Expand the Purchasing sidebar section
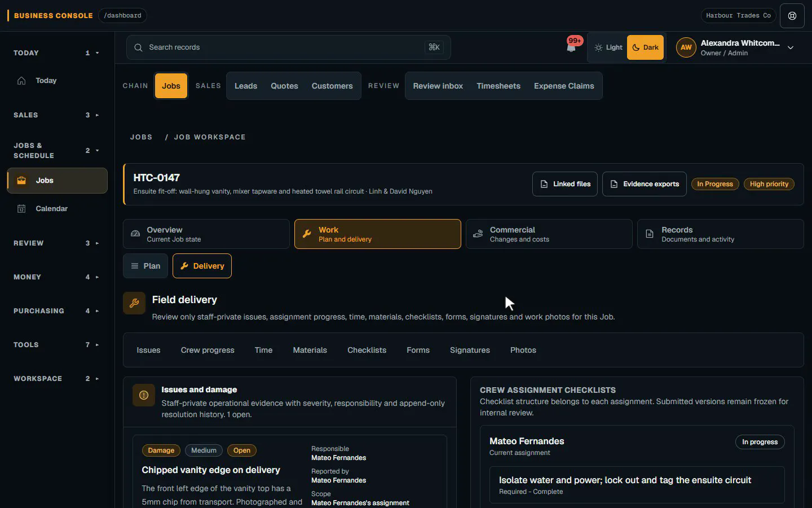Screen dimensions: 812x508 (56, 311)
